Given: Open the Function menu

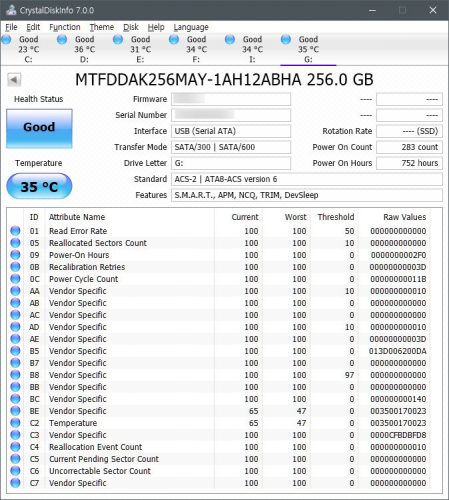Looking at the screenshot, I should click(65, 27).
